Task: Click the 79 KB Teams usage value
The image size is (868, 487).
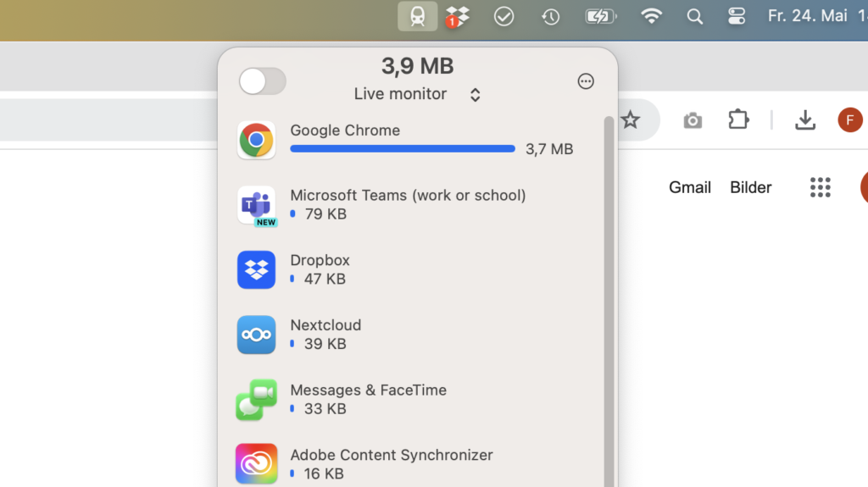Action: coord(325,213)
